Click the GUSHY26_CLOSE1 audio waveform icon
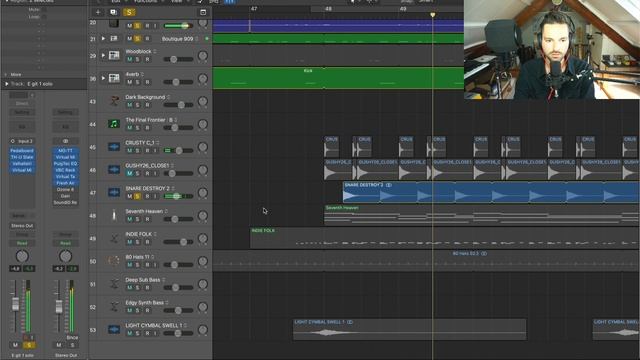 (114, 170)
